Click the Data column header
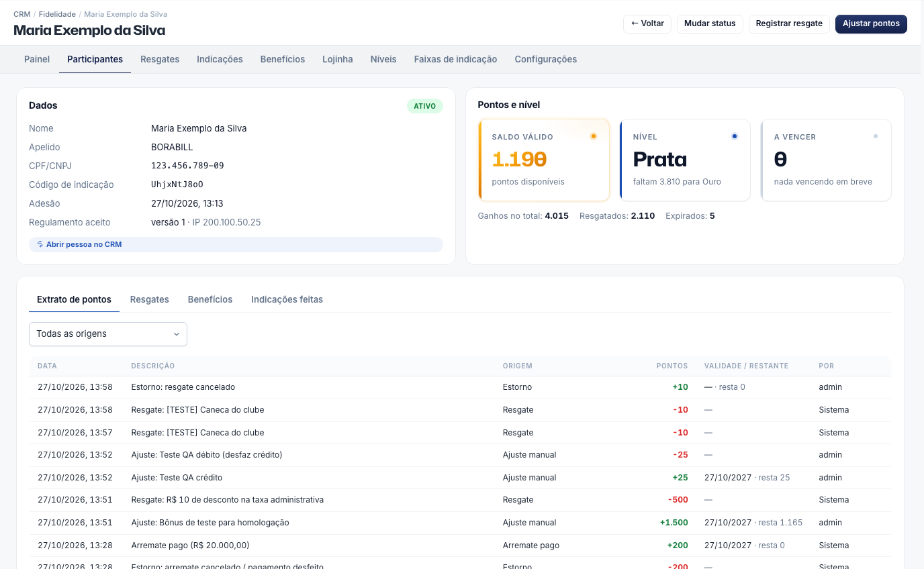The image size is (924, 569). tap(47, 366)
